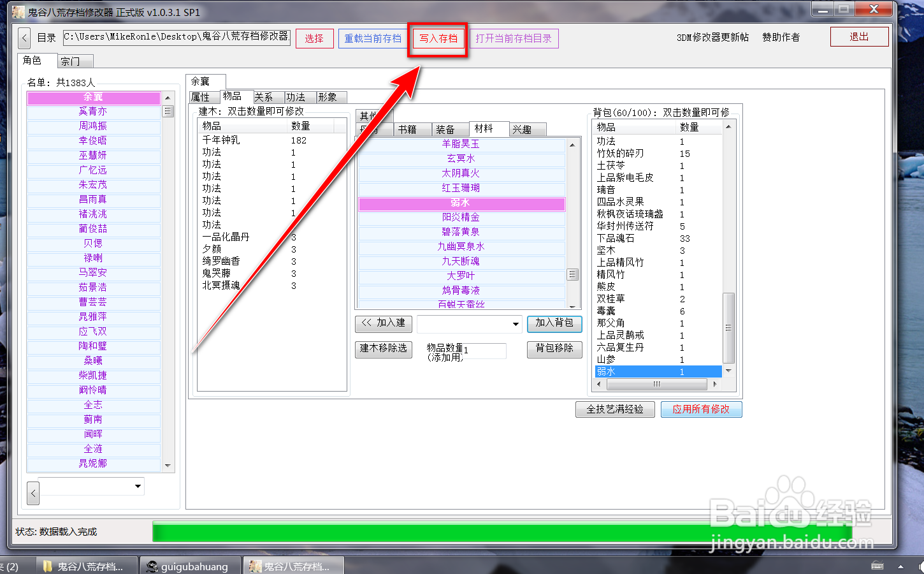Select material 红玉珊瑚 in the list
Image resolution: width=924 pixels, height=574 pixels.
[x=461, y=188]
